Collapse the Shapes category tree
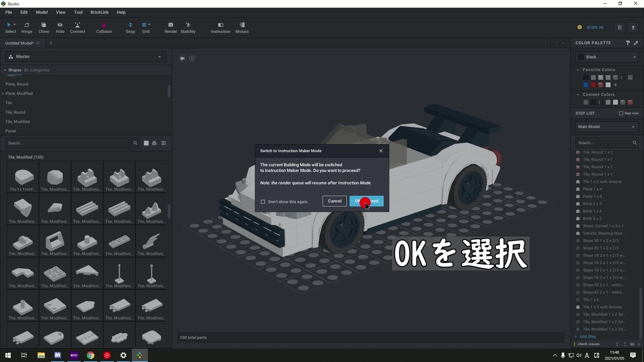The width and height of the screenshot is (644, 362). 5,70
